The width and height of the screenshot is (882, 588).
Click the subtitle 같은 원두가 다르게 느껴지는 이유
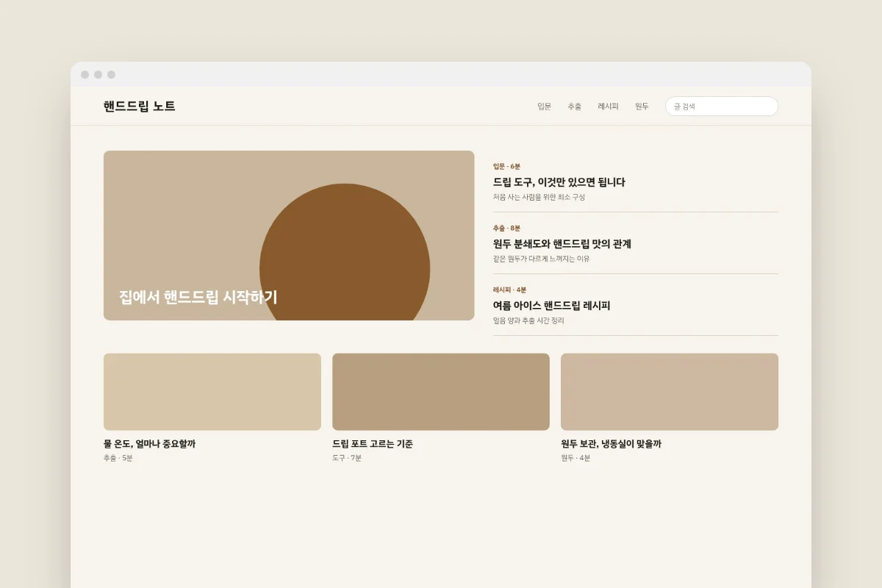pos(541,259)
